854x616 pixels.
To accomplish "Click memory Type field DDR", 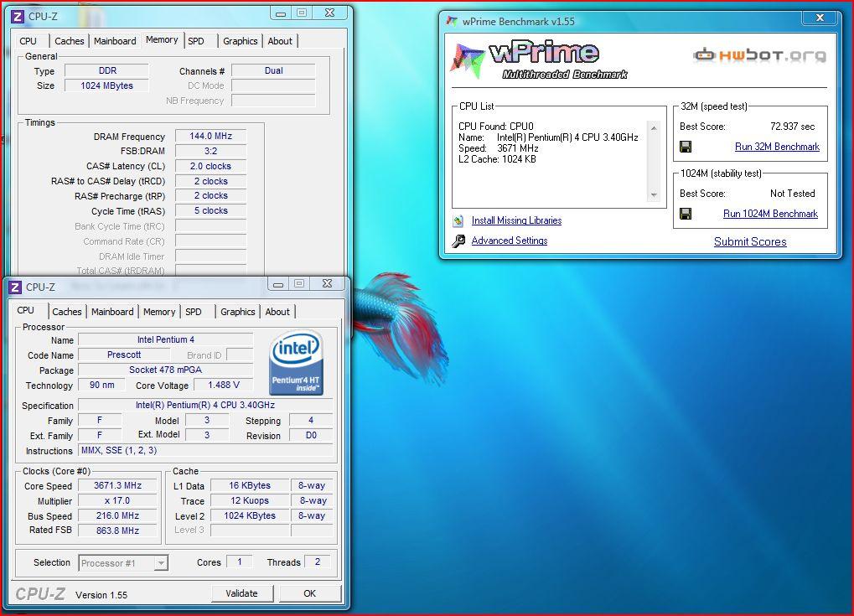I will [x=106, y=70].
